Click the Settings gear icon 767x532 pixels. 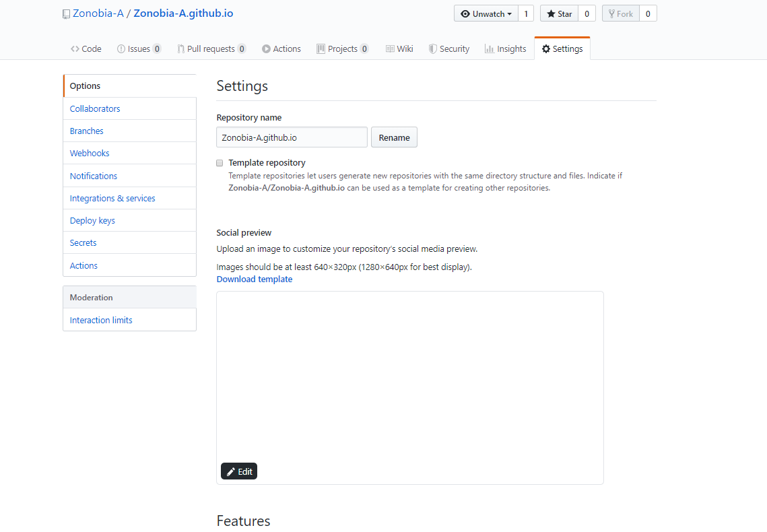tap(547, 48)
